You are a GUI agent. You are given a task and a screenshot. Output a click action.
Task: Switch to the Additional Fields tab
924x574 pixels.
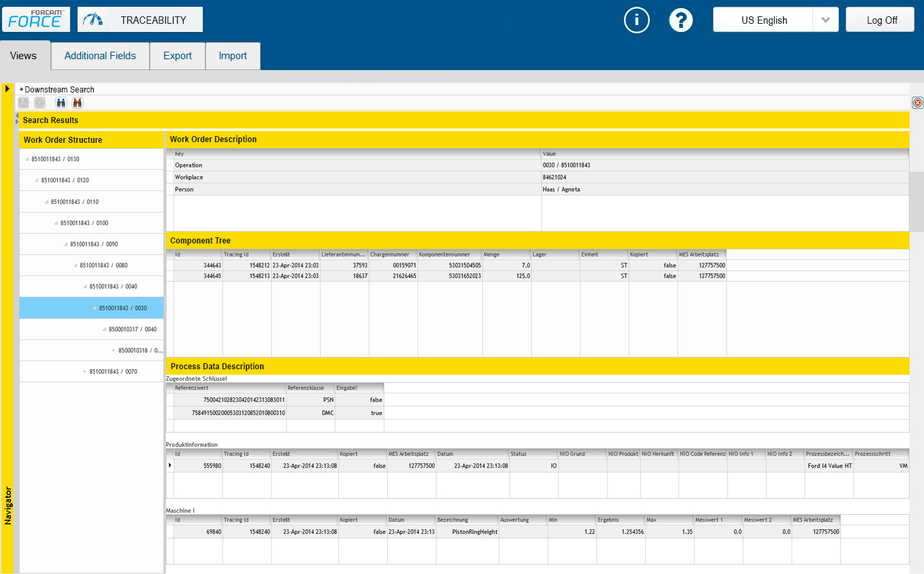100,56
